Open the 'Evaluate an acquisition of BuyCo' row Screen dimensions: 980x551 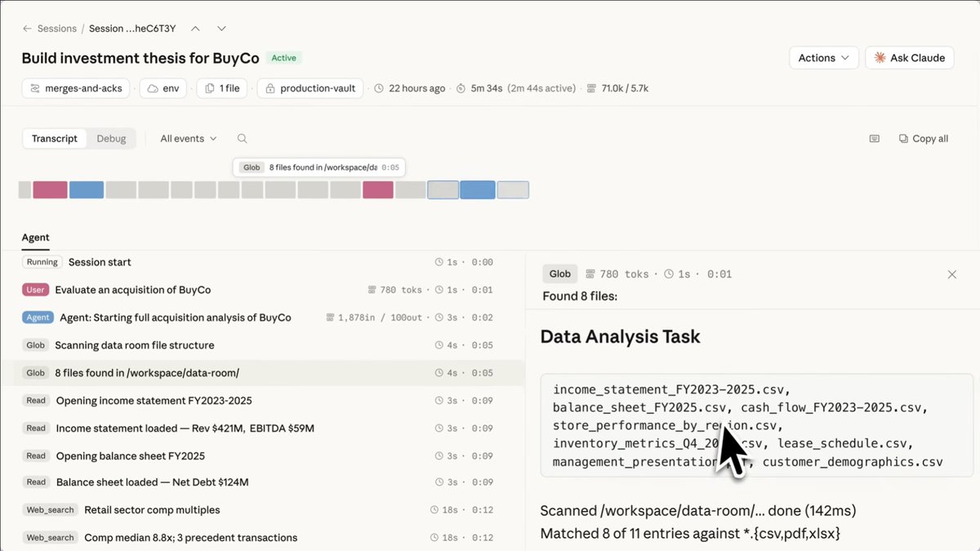[262, 290]
